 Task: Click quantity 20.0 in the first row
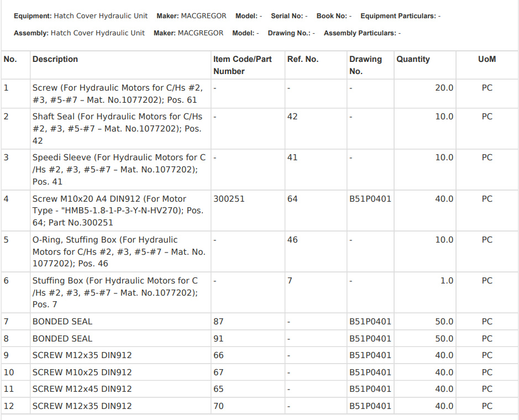click(x=444, y=88)
